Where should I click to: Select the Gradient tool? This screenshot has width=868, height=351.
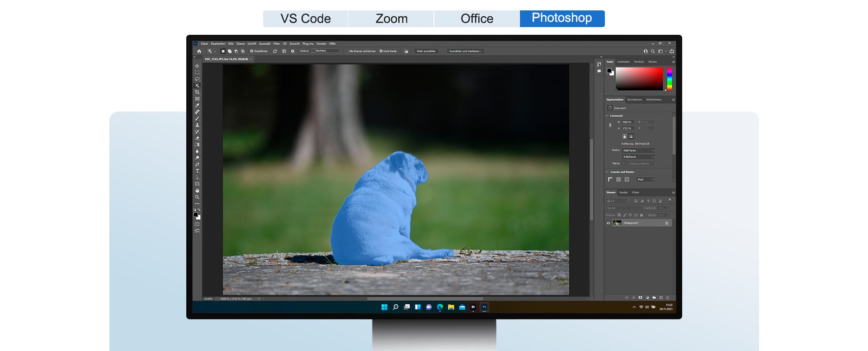[197, 145]
